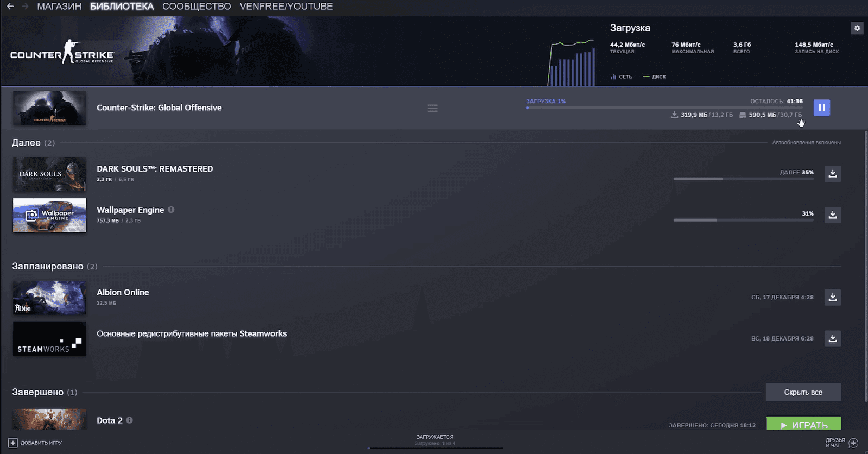Open the Dota 2 thumbnail

(x=49, y=419)
